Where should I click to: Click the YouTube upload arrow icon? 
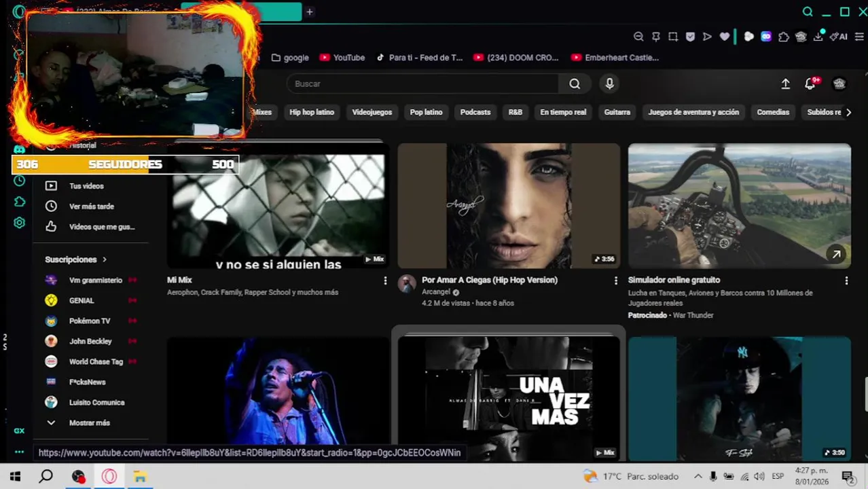coord(785,84)
